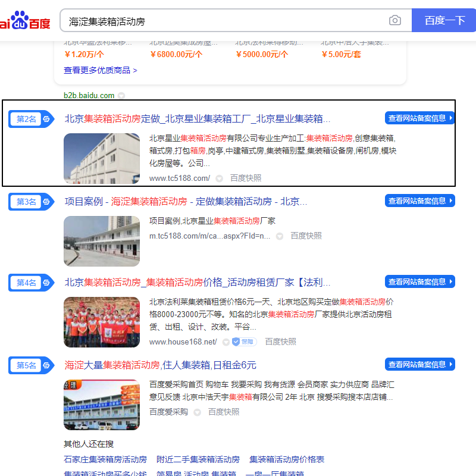Click 百度爱采购 source label
This screenshot has width=476, height=476.
pos(168,412)
